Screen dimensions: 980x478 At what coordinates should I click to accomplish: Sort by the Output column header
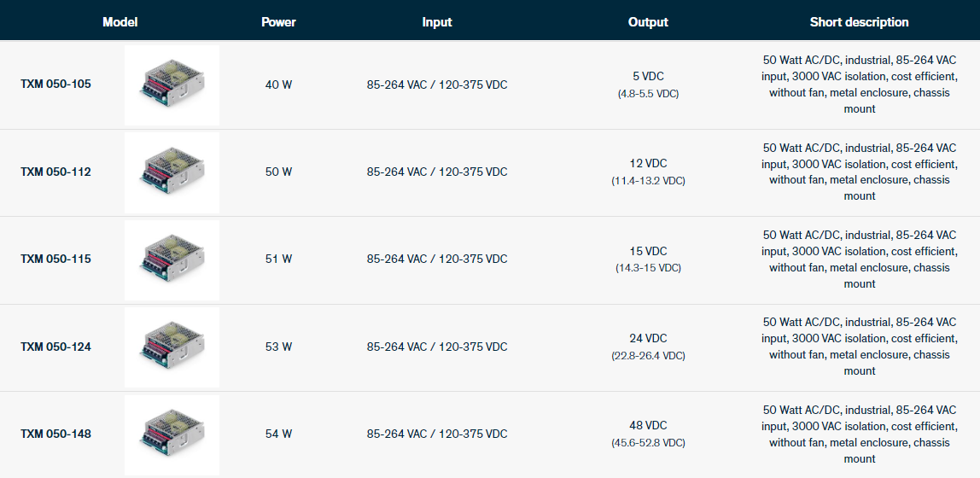pyautogui.click(x=648, y=22)
